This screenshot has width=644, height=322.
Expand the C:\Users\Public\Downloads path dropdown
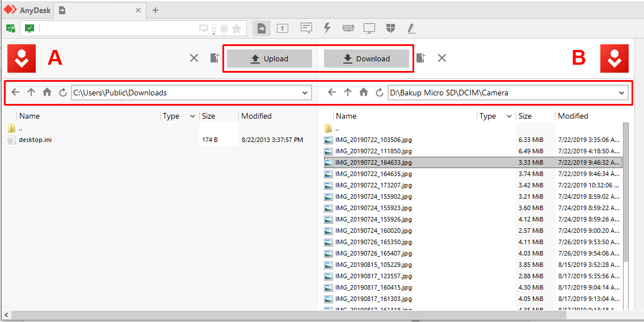coord(305,93)
